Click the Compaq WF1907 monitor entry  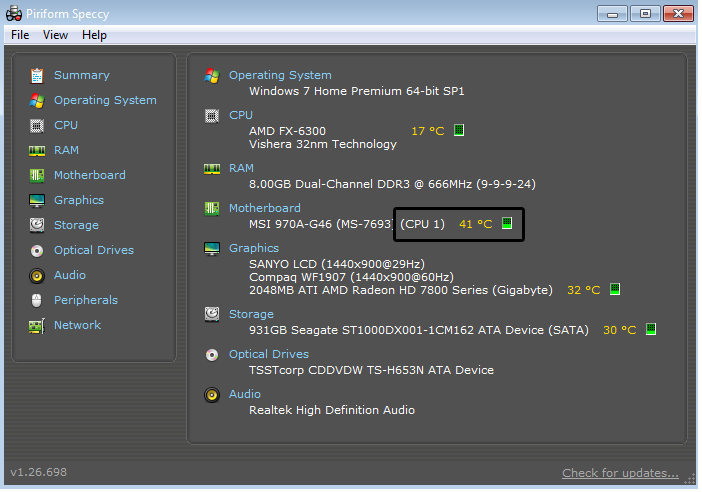pyautogui.click(x=351, y=278)
